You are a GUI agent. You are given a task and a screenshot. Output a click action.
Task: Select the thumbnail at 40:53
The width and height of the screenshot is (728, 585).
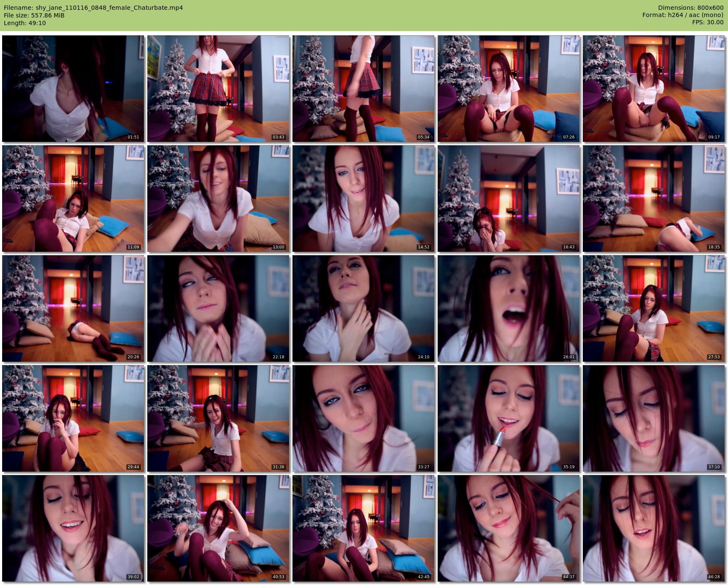(218, 528)
